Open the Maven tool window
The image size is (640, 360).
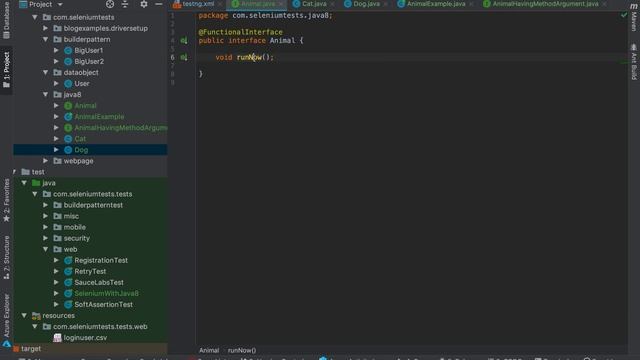pyautogui.click(x=633, y=17)
